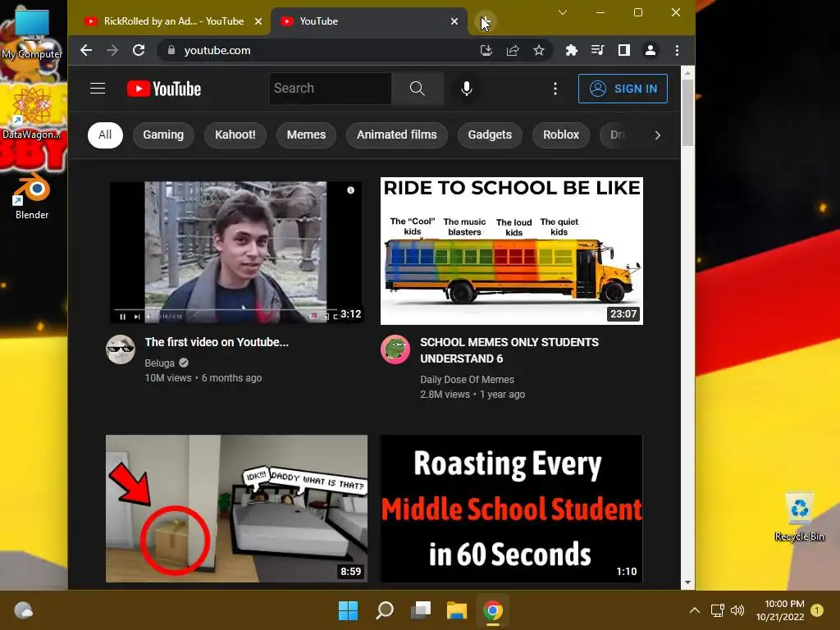Show hidden system tray icons chevron
Image resolution: width=840 pixels, height=630 pixels.
click(x=694, y=610)
